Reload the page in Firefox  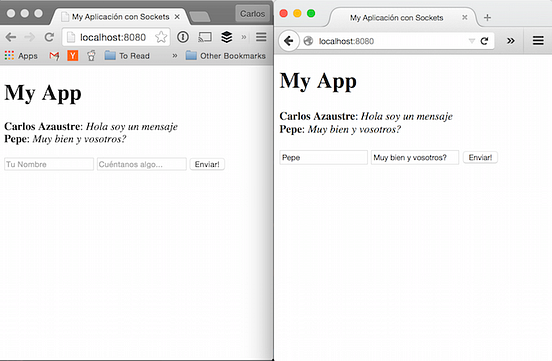(484, 41)
